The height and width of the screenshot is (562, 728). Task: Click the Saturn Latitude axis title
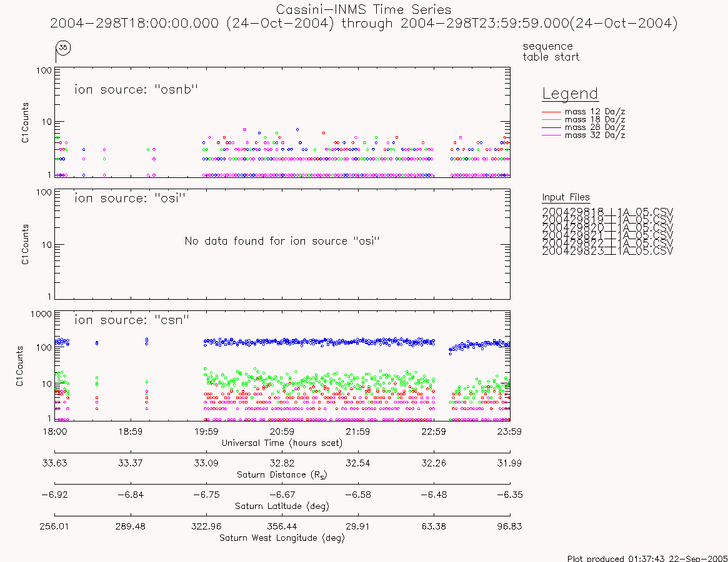point(282,506)
